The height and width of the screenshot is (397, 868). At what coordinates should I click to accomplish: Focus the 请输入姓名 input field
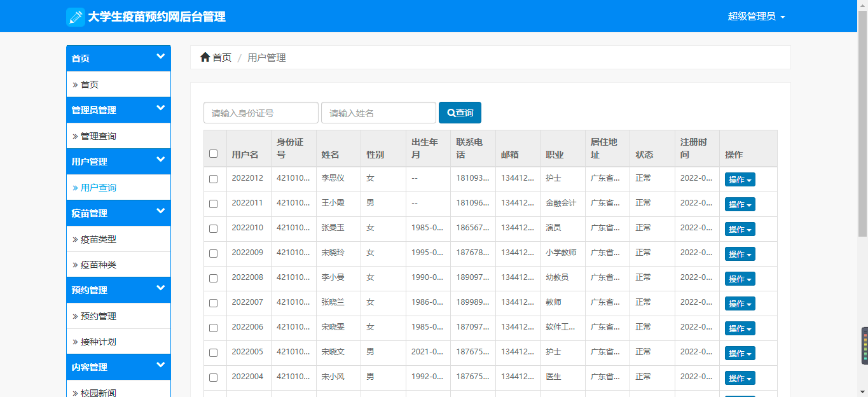378,113
